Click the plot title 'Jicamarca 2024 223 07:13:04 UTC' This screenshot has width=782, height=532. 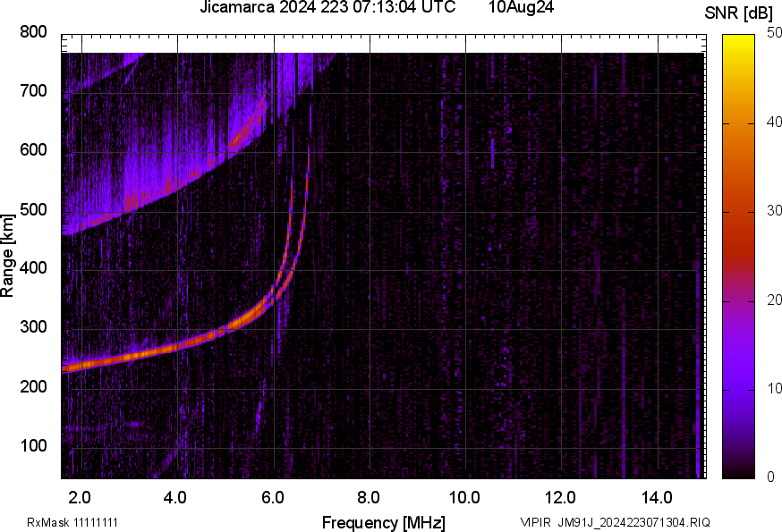(x=327, y=7)
